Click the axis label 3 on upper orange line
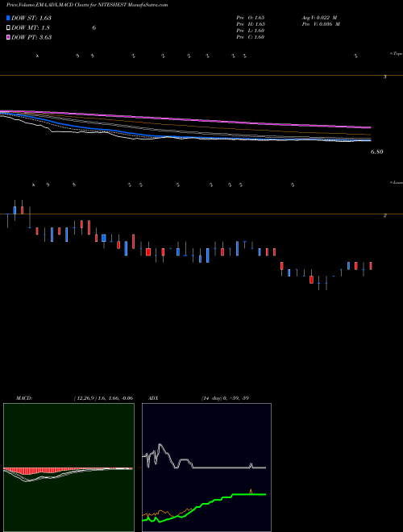Viewport: 403px width, 532px height. coord(384,77)
